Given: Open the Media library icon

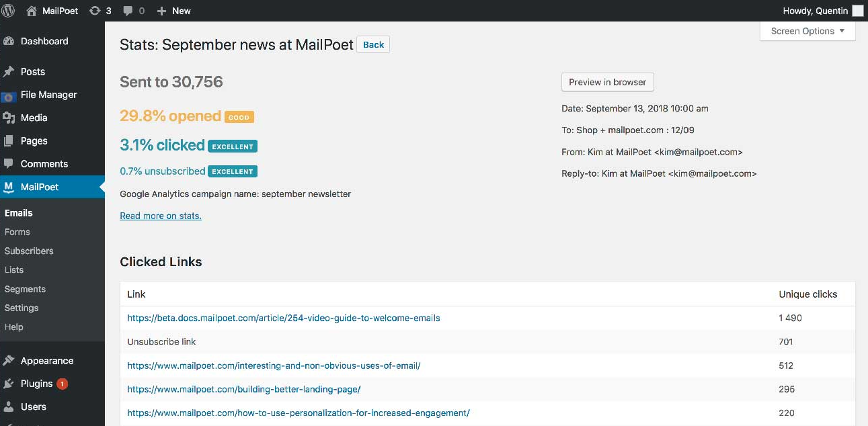Looking at the screenshot, I should point(9,118).
